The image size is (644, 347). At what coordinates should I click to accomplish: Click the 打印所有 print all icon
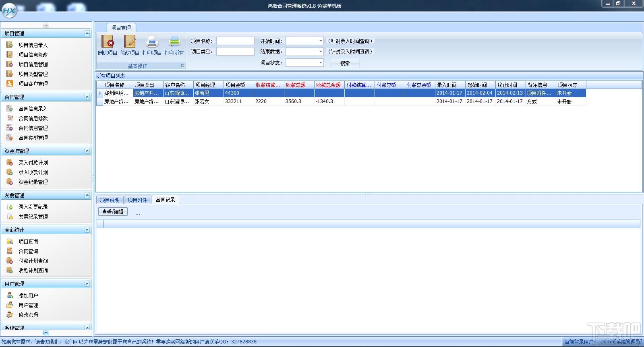click(x=174, y=45)
